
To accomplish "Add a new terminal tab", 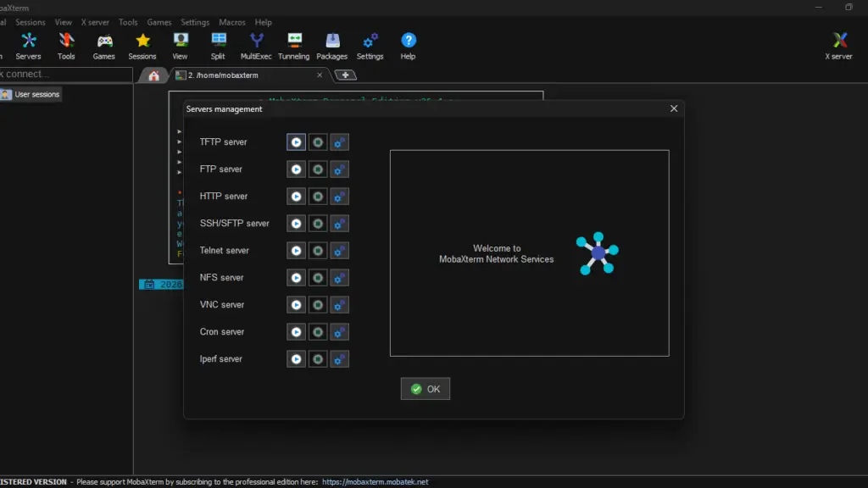I will click(x=346, y=75).
